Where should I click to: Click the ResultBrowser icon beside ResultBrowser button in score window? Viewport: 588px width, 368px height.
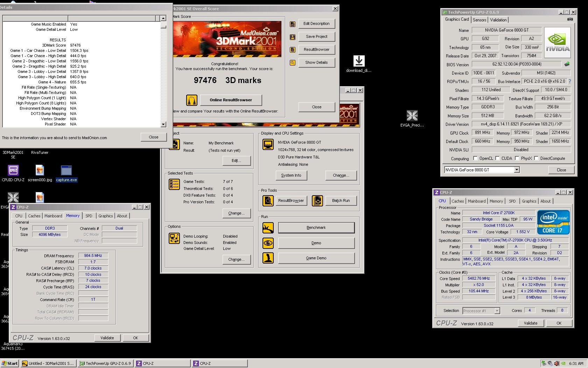click(x=293, y=50)
